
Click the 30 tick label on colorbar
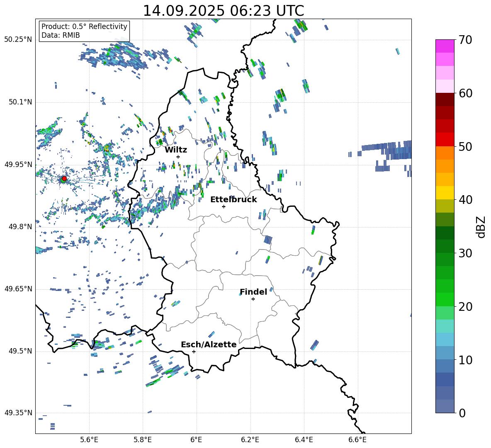click(465, 253)
